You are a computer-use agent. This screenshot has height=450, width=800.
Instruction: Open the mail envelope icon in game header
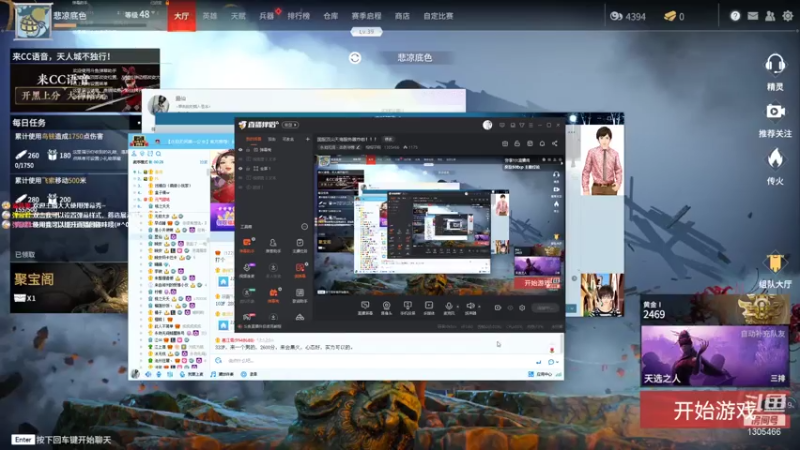[x=753, y=16]
